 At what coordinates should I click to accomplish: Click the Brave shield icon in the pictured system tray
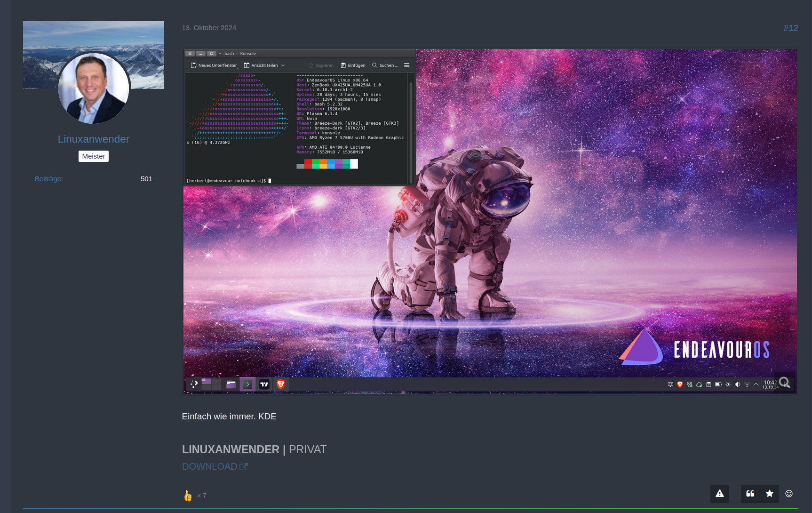tap(680, 385)
